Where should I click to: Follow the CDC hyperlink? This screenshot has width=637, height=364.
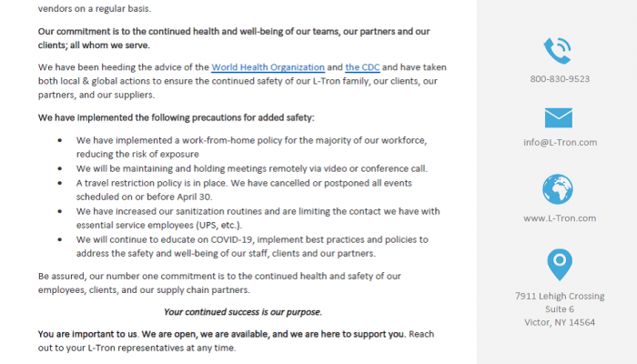(364, 67)
